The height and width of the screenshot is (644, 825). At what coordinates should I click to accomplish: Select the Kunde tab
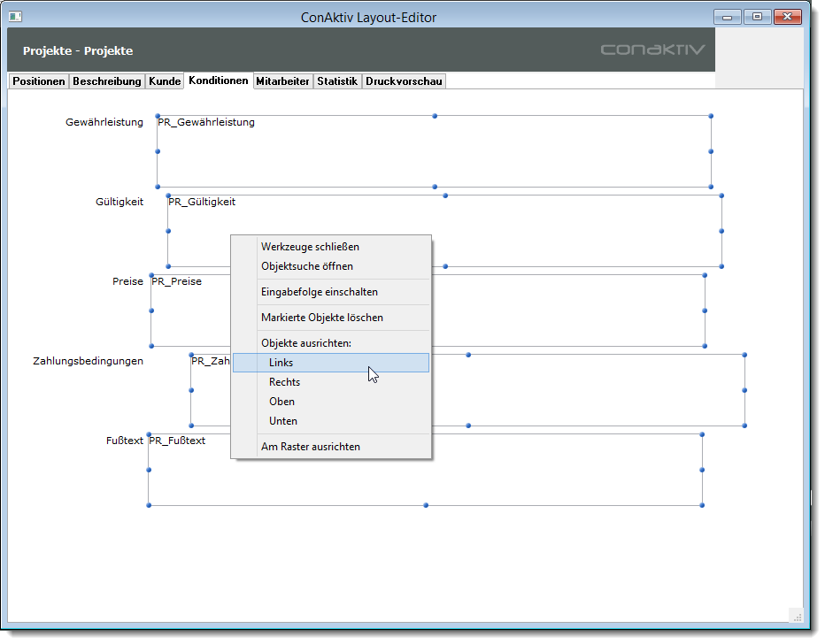[165, 81]
